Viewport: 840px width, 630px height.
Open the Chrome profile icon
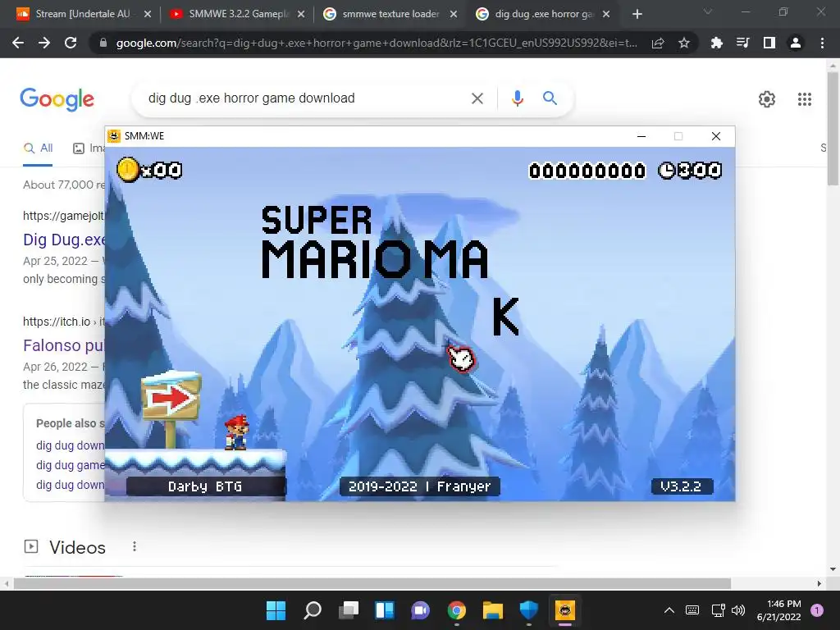tap(796, 43)
